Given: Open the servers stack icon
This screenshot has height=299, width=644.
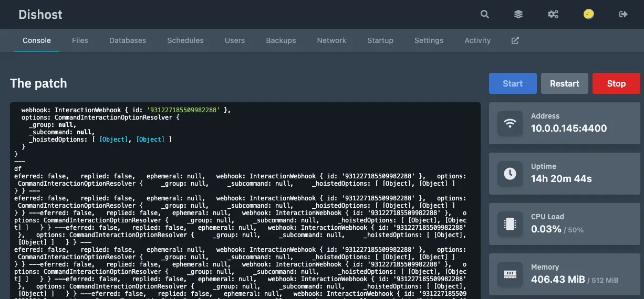Looking at the screenshot, I should (x=518, y=14).
